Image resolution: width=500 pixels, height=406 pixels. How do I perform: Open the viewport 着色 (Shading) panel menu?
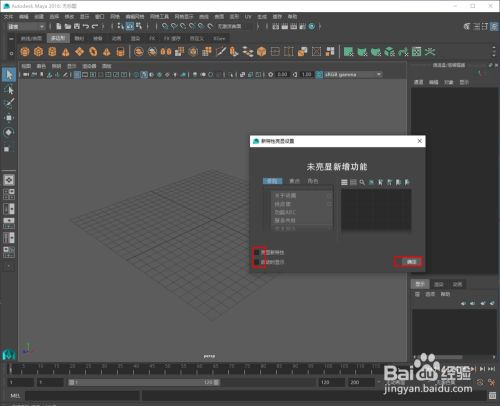point(41,66)
